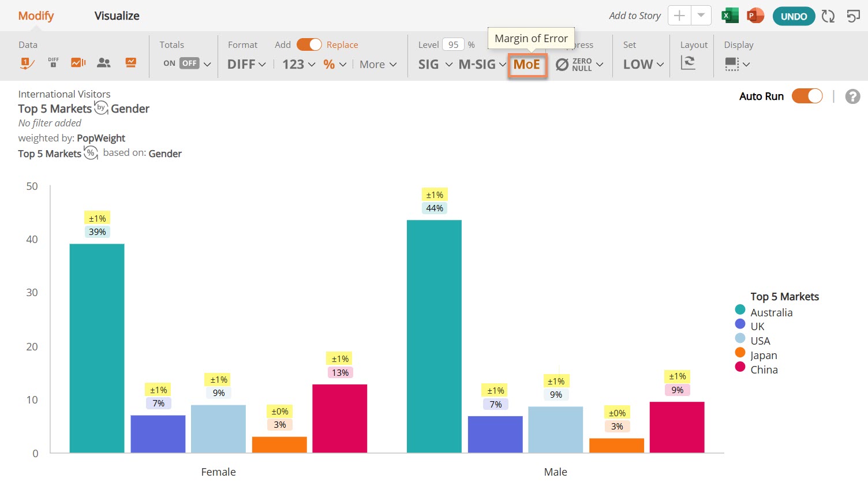Click the Male China 9% bar

click(x=677, y=427)
